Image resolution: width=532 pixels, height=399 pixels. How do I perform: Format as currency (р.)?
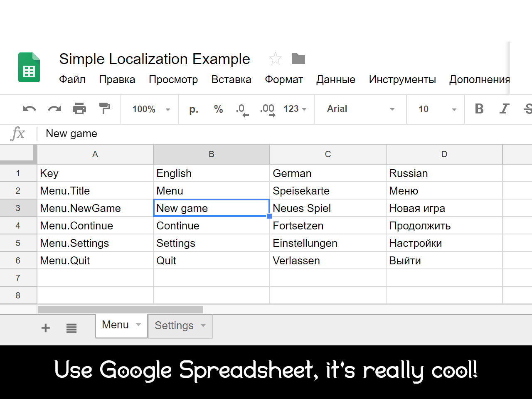click(x=194, y=109)
